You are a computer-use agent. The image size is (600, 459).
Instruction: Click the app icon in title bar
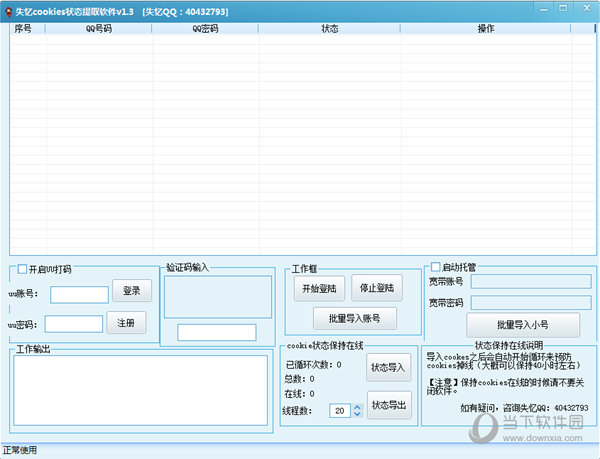click(x=7, y=11)
